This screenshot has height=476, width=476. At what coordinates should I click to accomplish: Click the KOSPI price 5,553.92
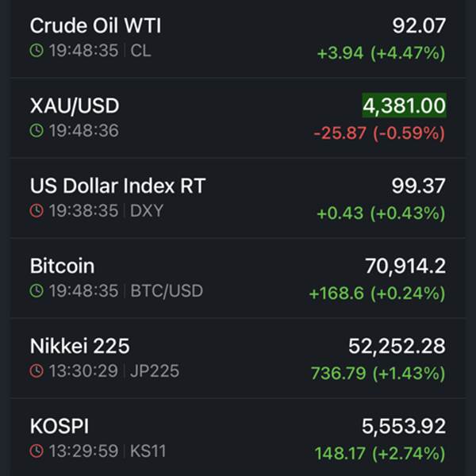404,426
